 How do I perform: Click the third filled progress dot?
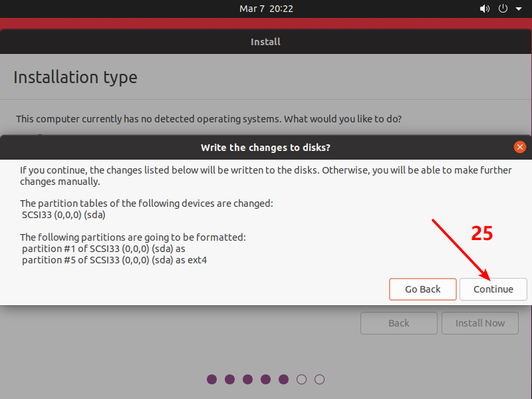point(248,380)
